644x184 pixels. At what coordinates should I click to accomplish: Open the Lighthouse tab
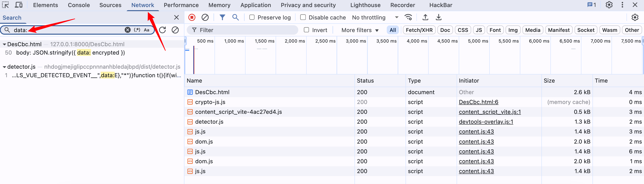[365, 5]
